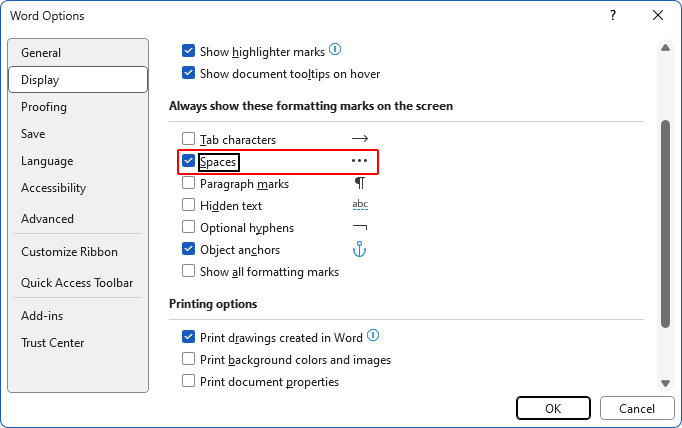Check Print background colors and images
This screenshot has width=682, height=428.
[x=188, y=359]
